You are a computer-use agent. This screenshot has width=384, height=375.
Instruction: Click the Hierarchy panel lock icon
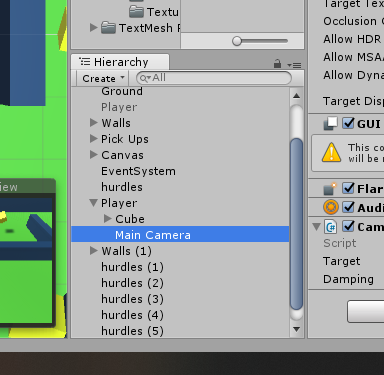(x=277, y=64)
